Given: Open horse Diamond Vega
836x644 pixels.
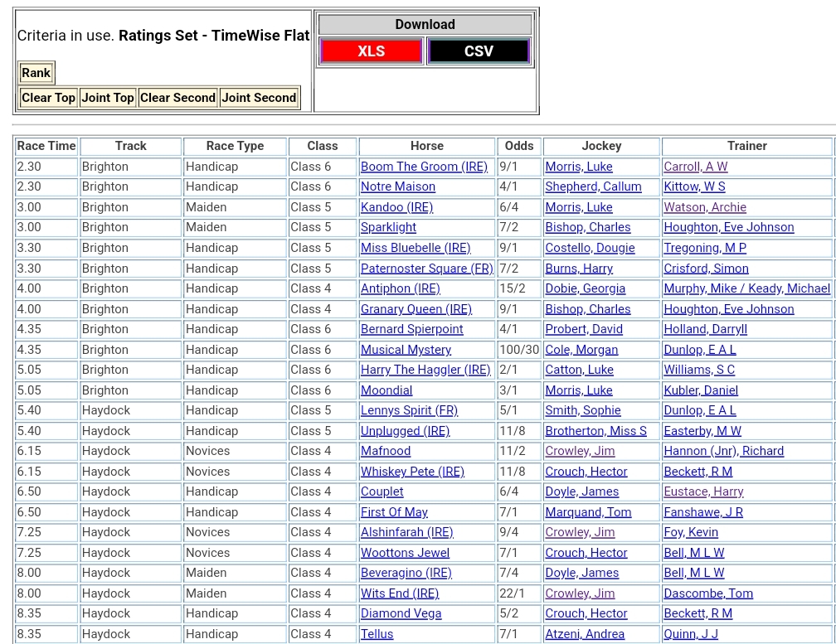Looking at the screenshot, I should click(401, 613).
